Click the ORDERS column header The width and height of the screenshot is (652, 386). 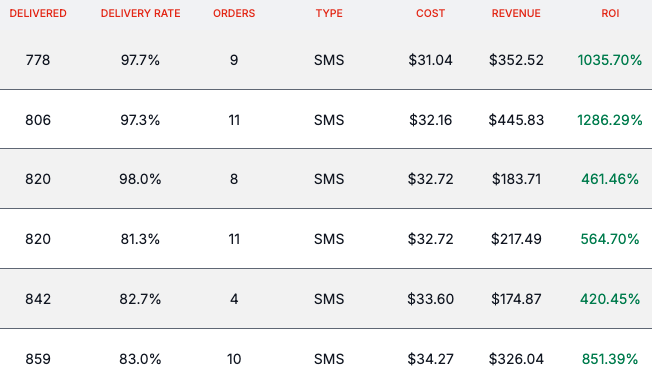(x=234, y=13)
